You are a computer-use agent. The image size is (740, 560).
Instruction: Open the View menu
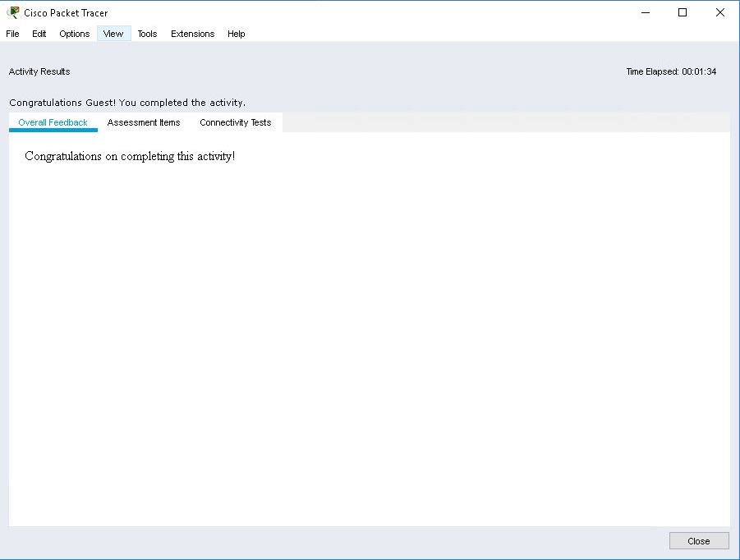[113, 34]
